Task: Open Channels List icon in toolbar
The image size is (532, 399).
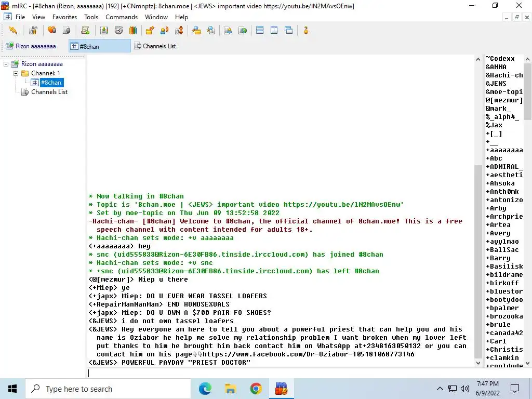Action: [x=66, y=31]
